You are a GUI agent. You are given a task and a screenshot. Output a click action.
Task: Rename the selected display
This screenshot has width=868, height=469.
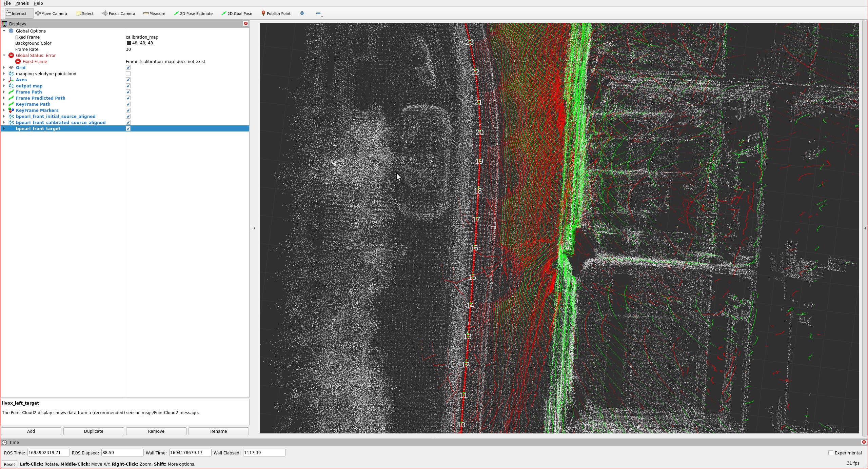click(x=218, y=431)
